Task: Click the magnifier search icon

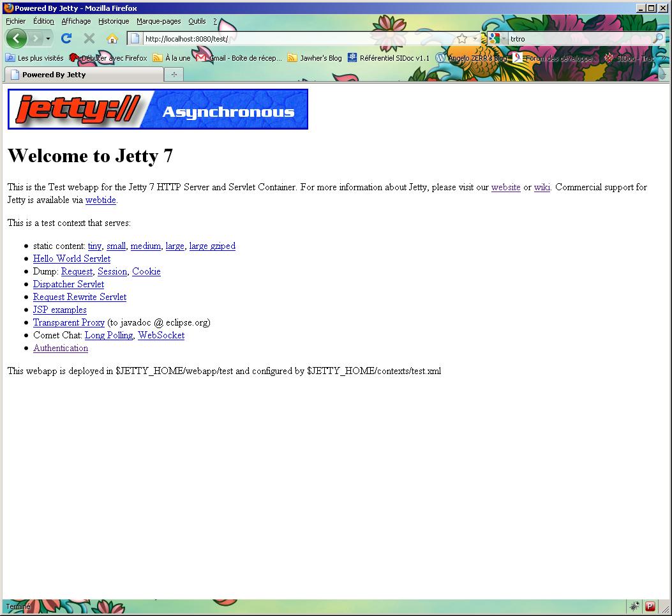Action: pos(657,38)
